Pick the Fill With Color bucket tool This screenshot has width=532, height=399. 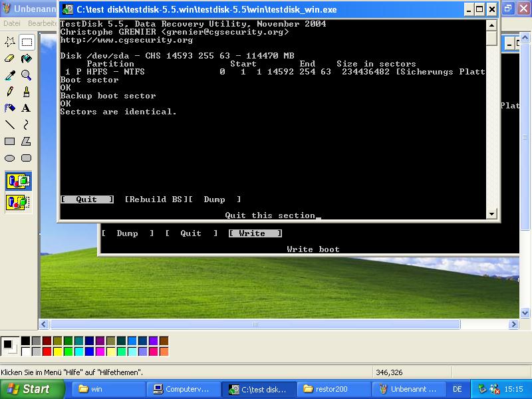click(x=27, y=59)
